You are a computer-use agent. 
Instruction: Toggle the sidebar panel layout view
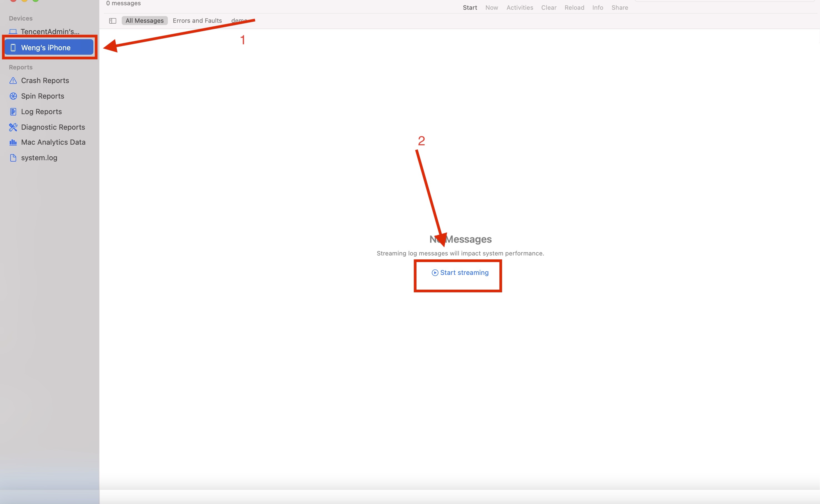click(x=113, y=21)
